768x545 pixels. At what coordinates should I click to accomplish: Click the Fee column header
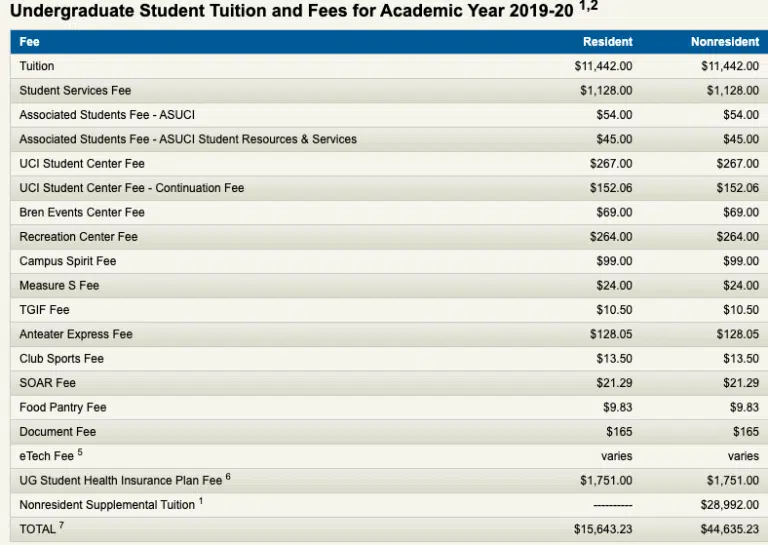coord(29,42)
